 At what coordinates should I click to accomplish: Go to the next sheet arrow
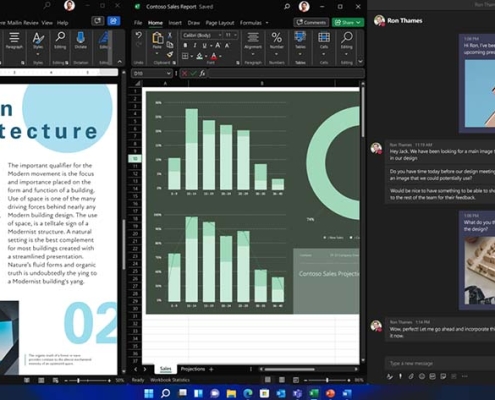(145, 369)
